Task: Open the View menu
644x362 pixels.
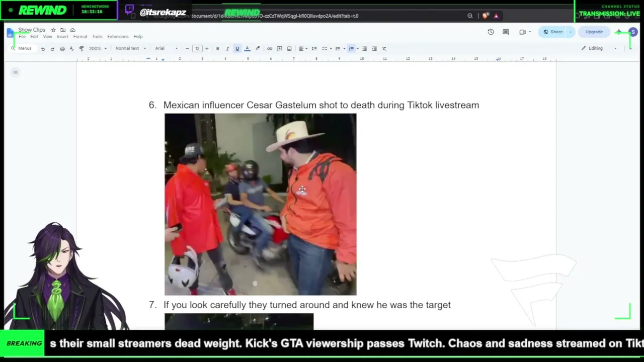Action: pos(47,37)
